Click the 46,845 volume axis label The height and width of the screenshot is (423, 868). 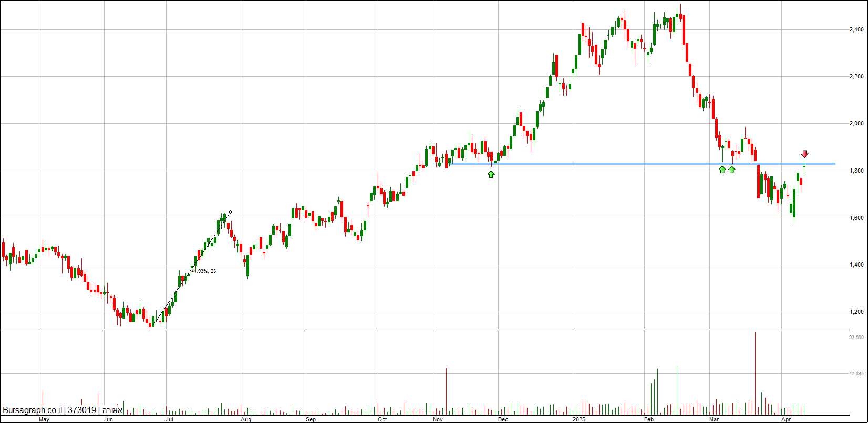pyautogui.click(x=856, y=374)
